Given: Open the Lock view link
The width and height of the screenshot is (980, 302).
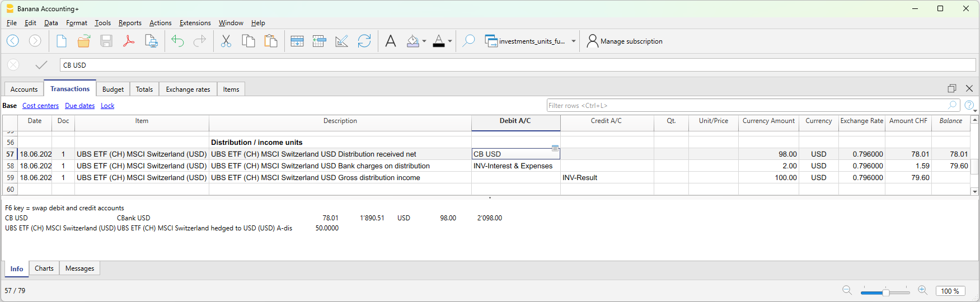Looking at the screenshot, I should pyautogui.click(x=107, y=106).
